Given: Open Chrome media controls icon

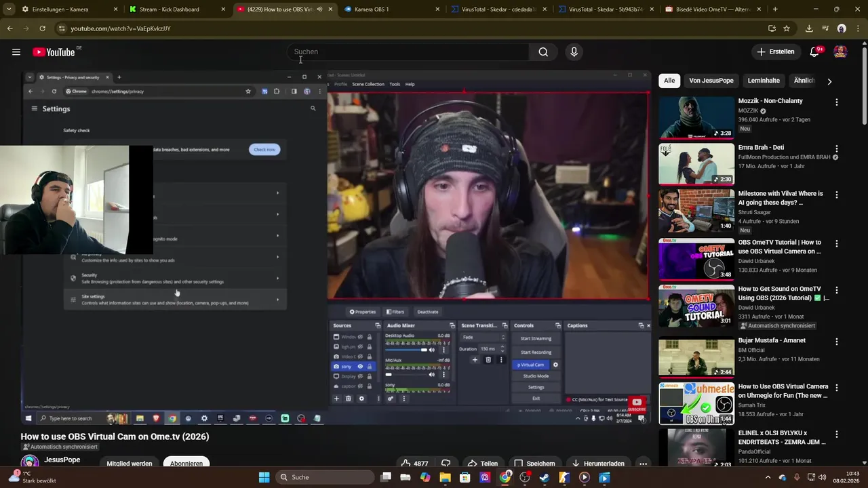Looking at the screenshot, I should click(825, 28).
